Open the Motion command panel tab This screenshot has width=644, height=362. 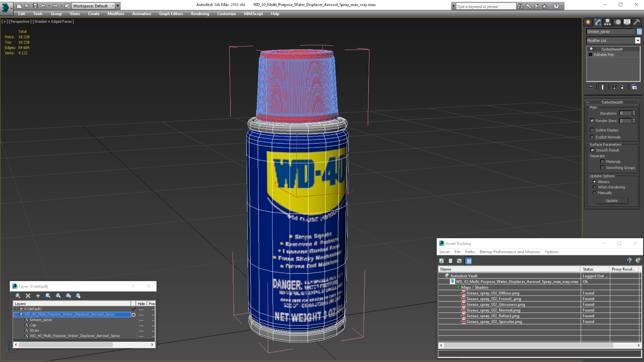(618, 22)
